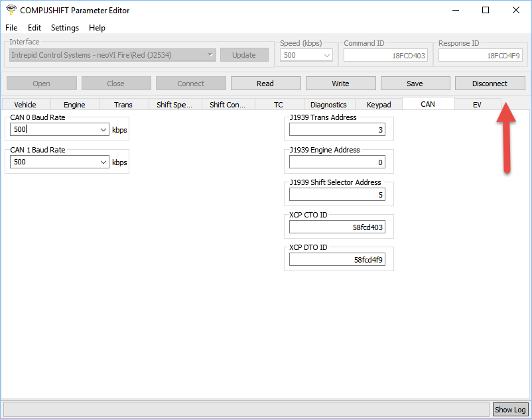Image resolution: width=532 pixels, height=419 pixels.
Task: Click the Read button
Action: pos(265,84)
